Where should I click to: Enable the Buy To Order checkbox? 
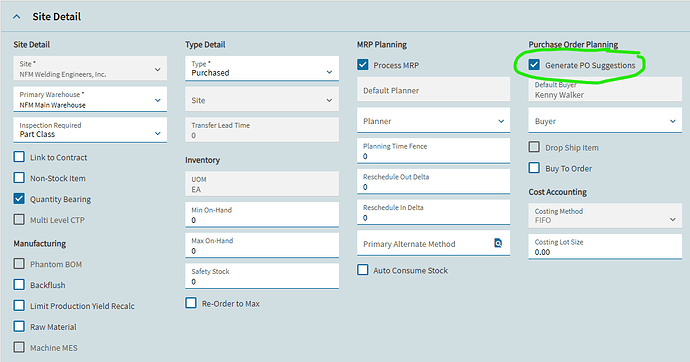tap(534, 168)
